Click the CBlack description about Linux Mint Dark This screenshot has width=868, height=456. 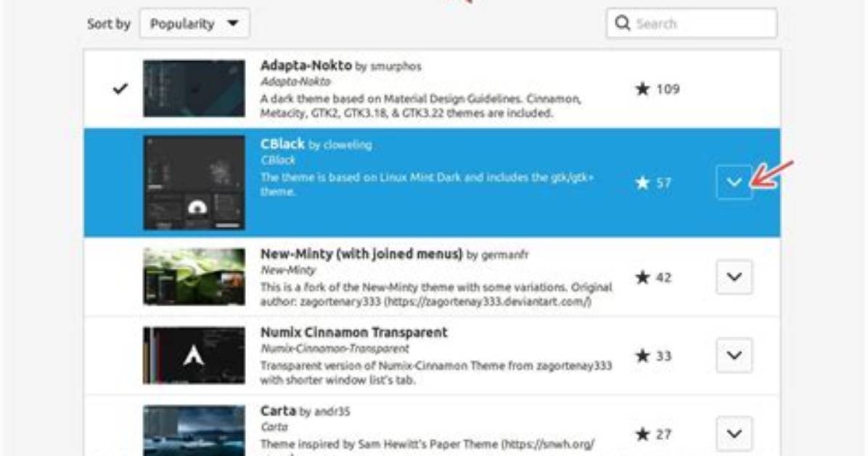[x=427, y=184]
